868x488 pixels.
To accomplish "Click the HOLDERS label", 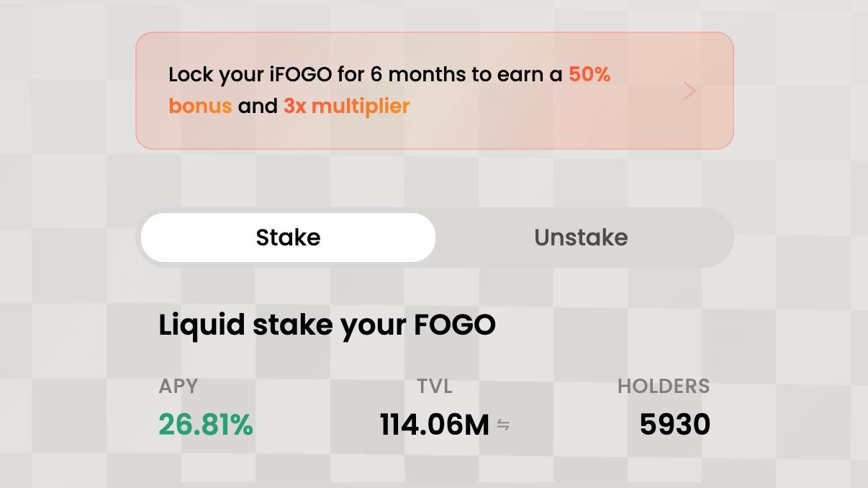I will [664, 386].
